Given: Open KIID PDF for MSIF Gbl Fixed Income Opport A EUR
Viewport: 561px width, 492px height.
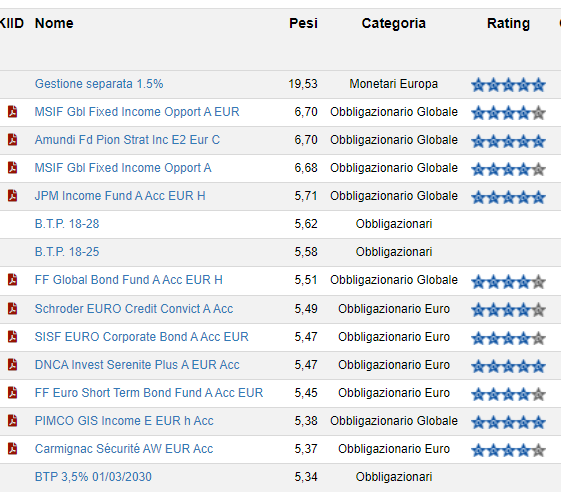Looking at the screenshot, I should coord(13,112).
